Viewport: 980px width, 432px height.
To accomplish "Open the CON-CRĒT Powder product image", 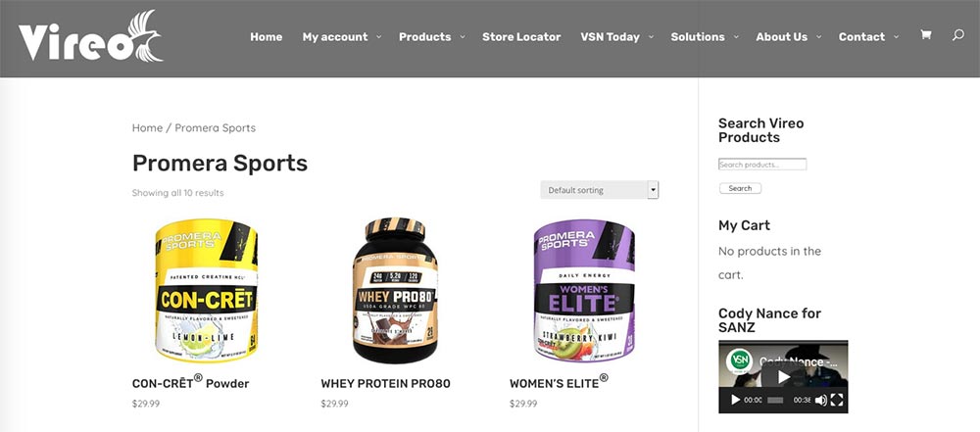I will [206, 290].
